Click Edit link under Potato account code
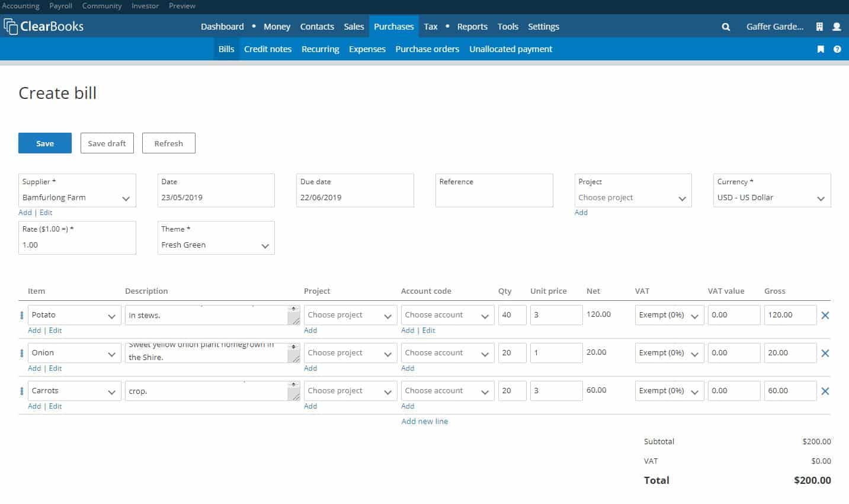Image resolution: width=849 pixels, height=504 pixels. (x=429, y=330)
